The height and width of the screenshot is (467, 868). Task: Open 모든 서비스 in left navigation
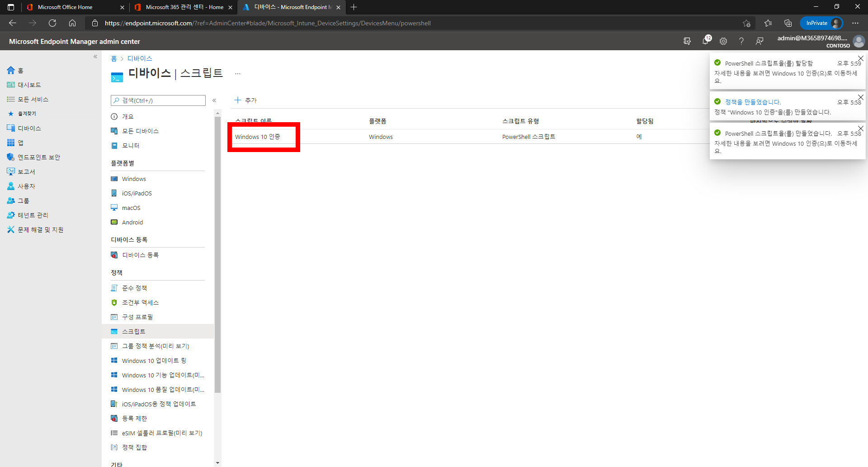[x=28, y=100]
